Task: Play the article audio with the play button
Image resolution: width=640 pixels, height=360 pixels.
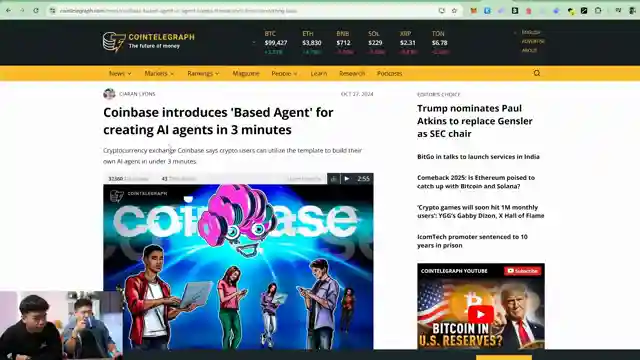Action: point(347,179)
